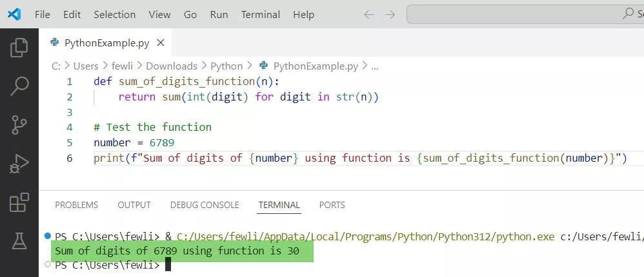Expand the PythonExample.py breadcrumb item
The image size is (644, 277).
(x=315, y=66)
